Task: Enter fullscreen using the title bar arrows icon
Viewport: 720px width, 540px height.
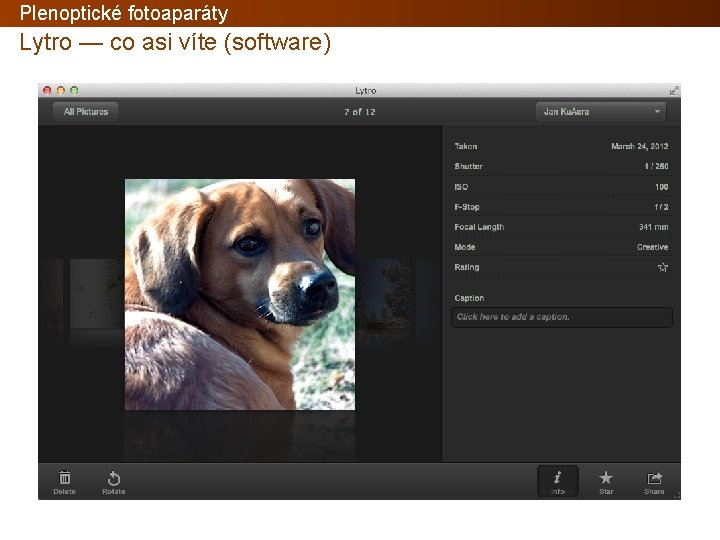Action: pyautogui.click(x=674, y=91)
